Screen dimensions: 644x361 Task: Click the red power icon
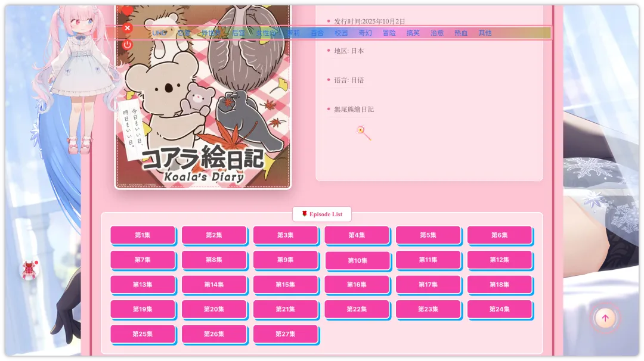(x=128, y=45)
